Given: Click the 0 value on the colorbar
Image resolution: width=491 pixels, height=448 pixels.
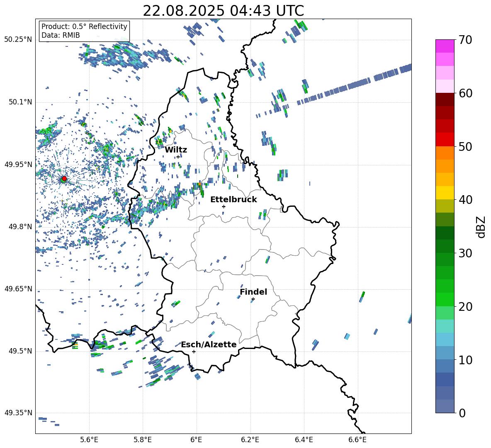Looking at the screenshot, I should (462, 413).
